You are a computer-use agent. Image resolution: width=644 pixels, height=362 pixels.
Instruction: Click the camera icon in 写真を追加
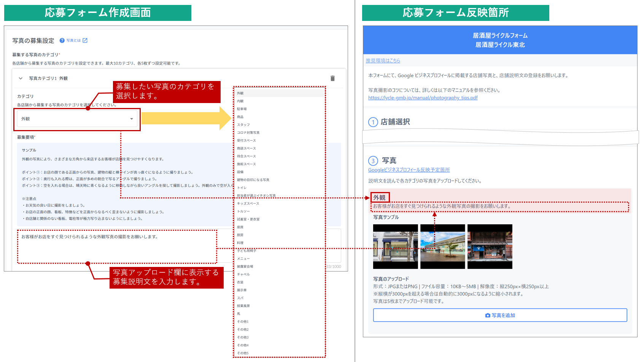[x=488, y=316]
